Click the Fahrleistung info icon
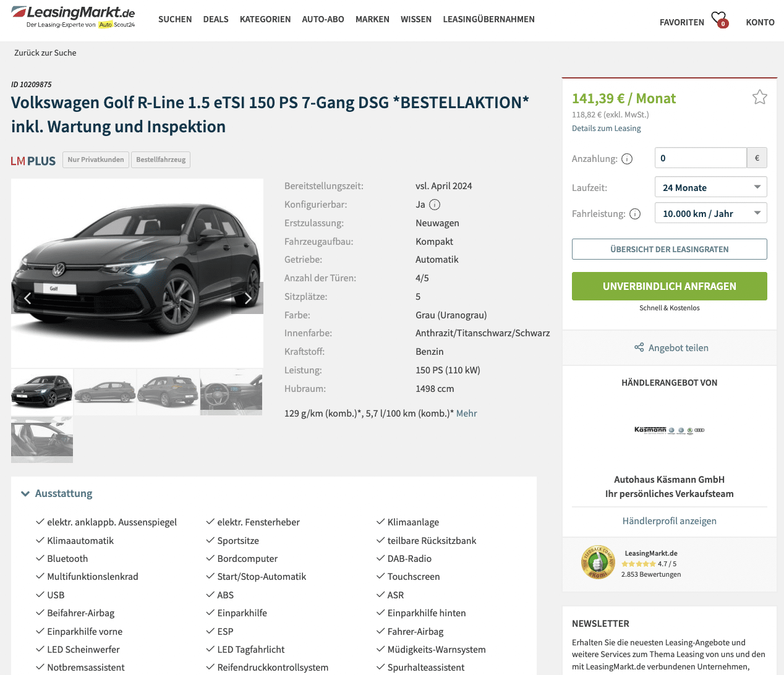784x675 pixels. [635, 214]
